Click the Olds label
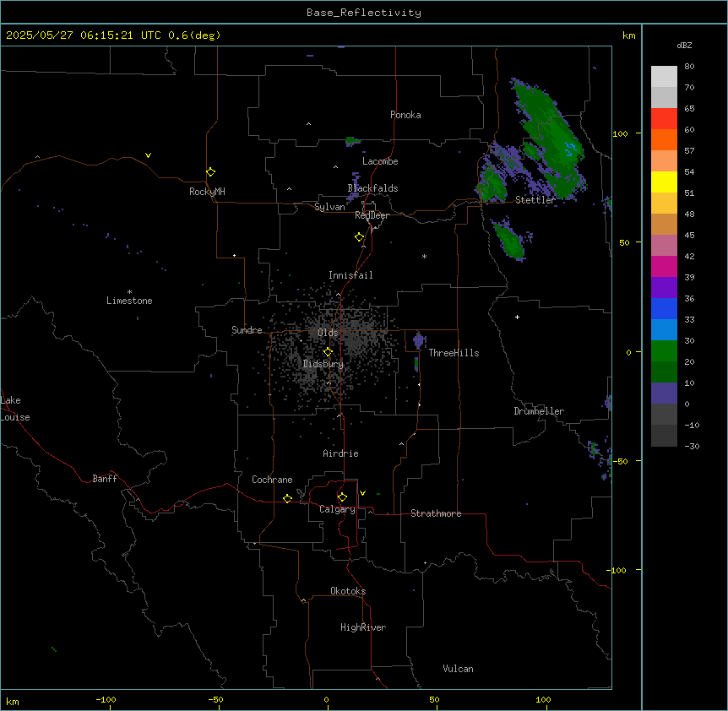This screenshot has height=711, width=728. click(x=328, y=333)
